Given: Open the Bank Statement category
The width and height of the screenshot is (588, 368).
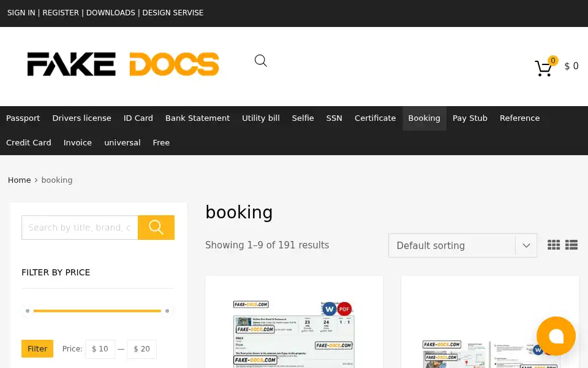Looking at the screenshot, I should click(198, 118).
